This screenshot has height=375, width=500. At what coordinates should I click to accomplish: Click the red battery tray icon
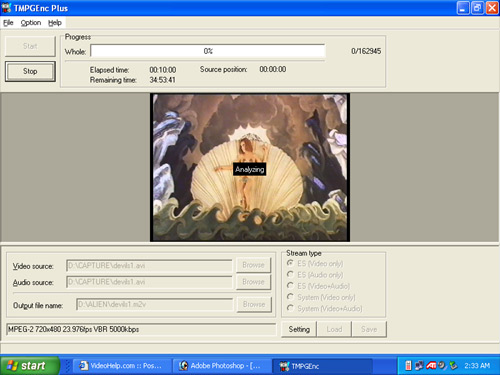coord(408,365)
